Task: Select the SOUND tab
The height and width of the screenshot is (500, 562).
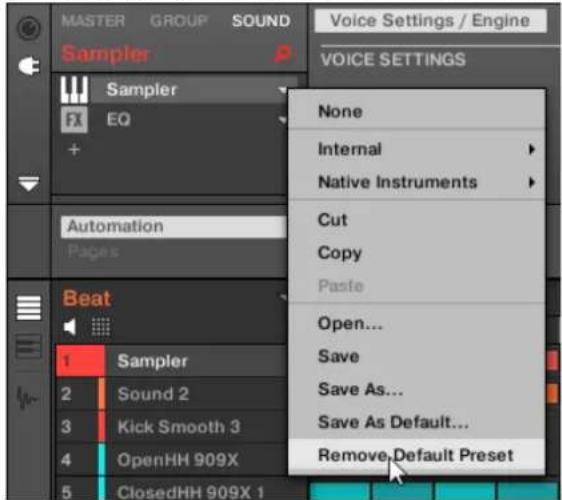Action: pos(261,21)
